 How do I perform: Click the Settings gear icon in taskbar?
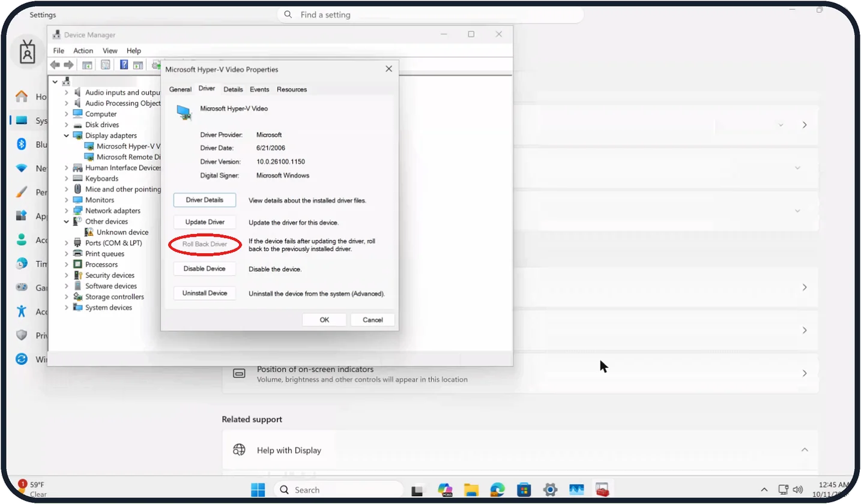(x=550, y=490)
